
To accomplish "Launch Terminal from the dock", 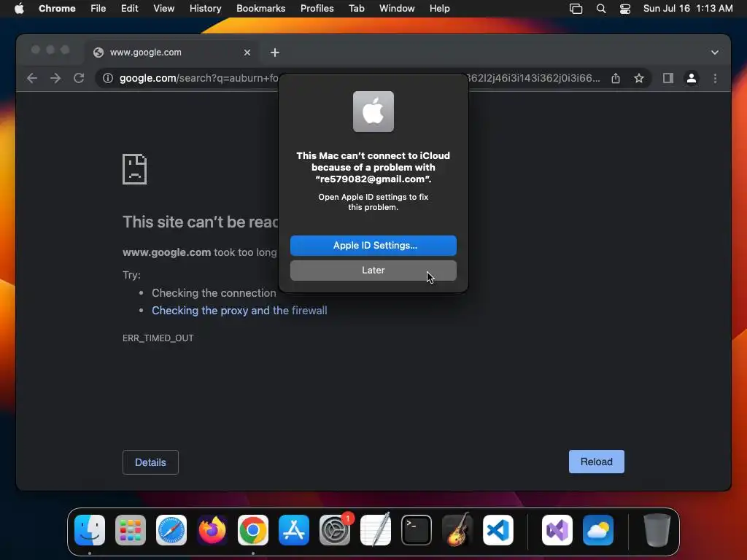I will pos(417,530).
